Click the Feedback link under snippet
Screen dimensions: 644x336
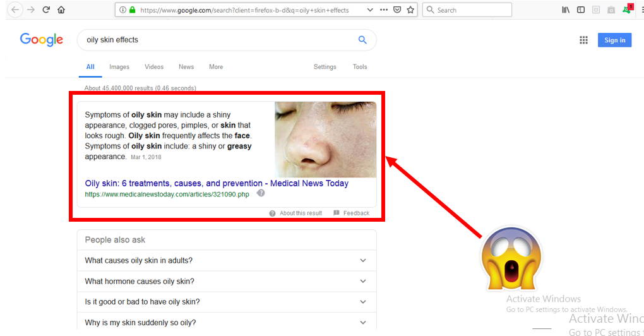[356, 213]
